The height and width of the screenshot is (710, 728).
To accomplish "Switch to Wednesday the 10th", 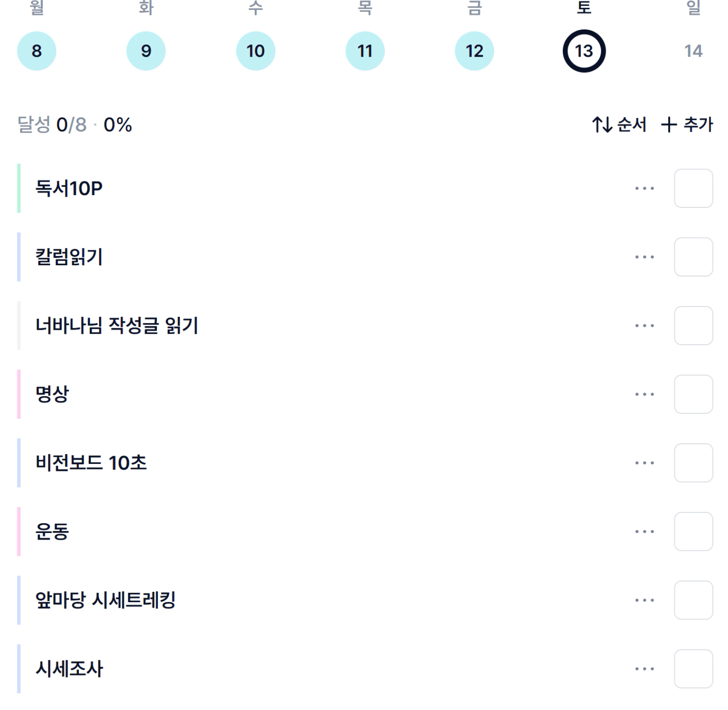I will click(x=255, y=51).
